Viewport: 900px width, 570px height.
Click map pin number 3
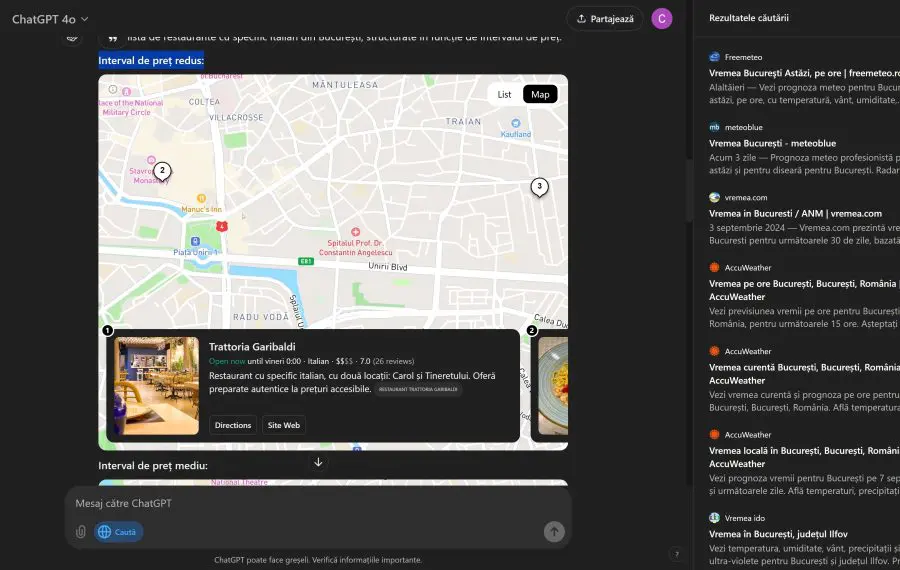pyautogui.click(x=539, y=187)
